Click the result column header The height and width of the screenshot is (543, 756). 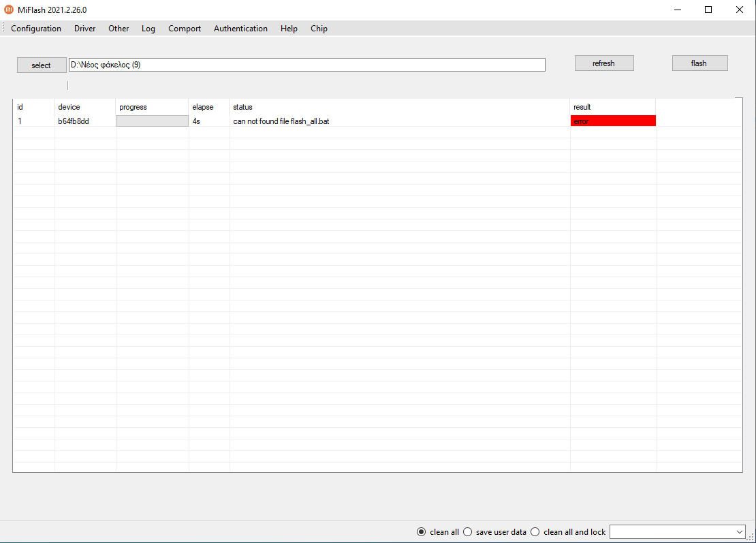pyautogui.click(x=613, y=107)
